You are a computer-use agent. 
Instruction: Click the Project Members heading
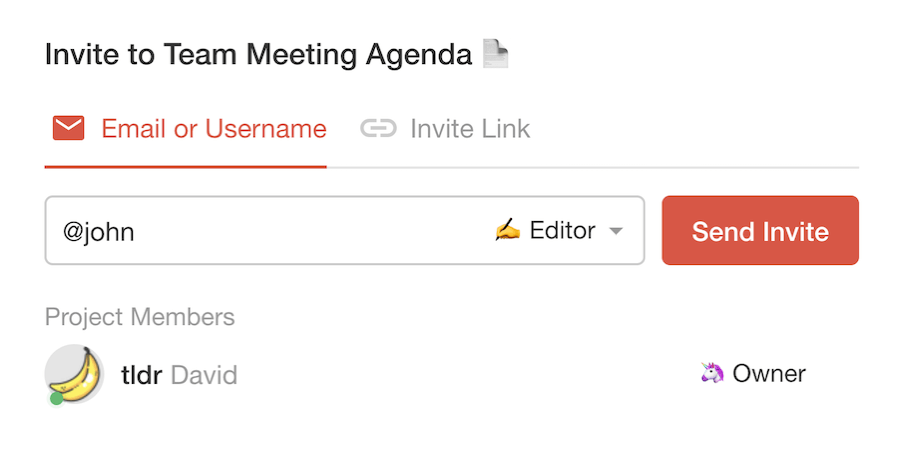coord(140,317)
